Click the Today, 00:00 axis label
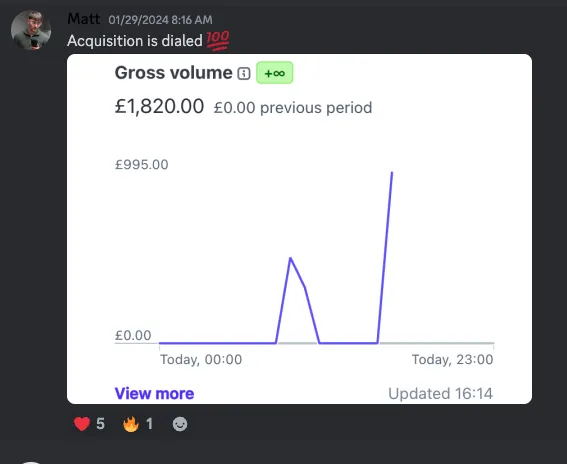Screen dimensions: 567x464 201,359
